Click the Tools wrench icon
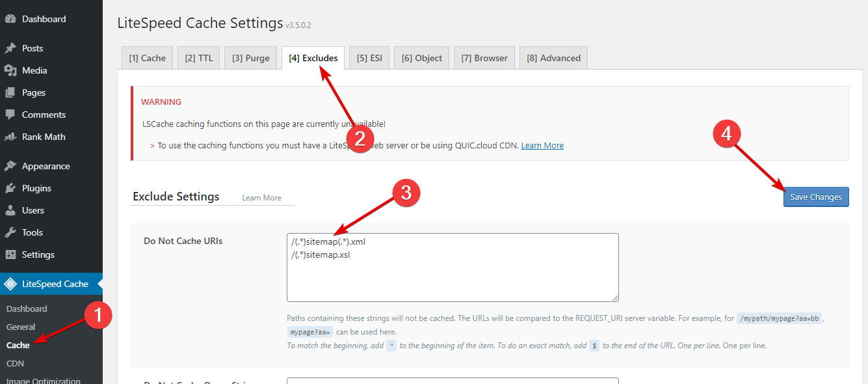The width and height of the screenshot is (868, 384). tap(10, 232)
